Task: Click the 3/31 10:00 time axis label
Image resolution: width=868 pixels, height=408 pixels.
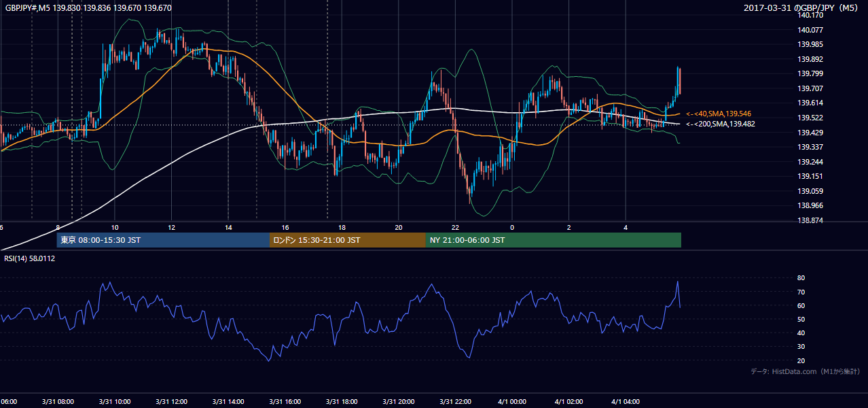Action: (x=114, y=402)
